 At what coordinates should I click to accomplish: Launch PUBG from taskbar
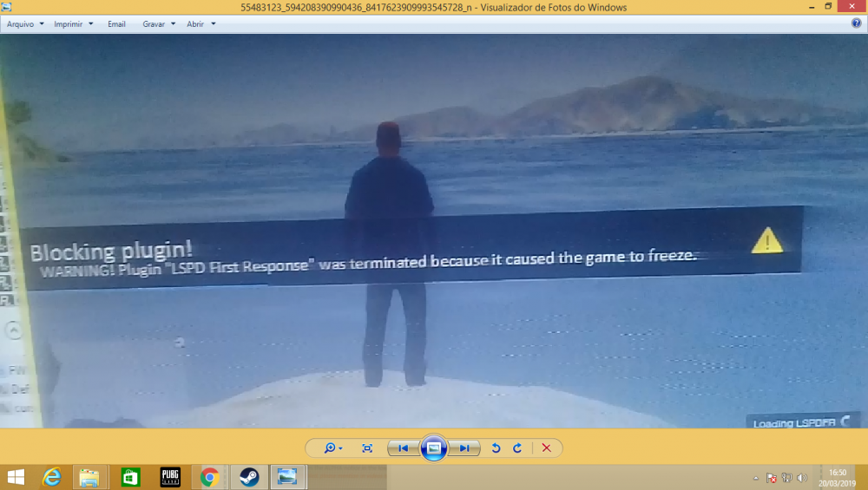click(x=170, y=477)
